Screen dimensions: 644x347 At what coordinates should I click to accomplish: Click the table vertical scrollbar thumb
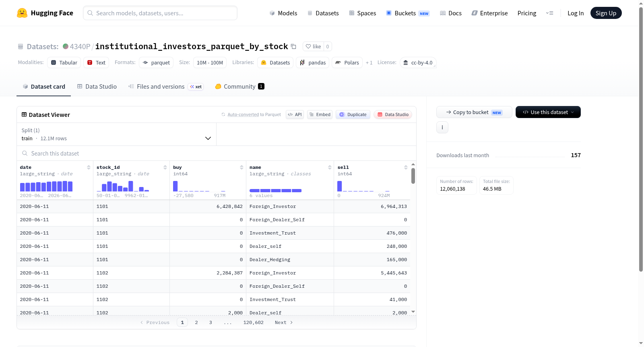(413, 176)
